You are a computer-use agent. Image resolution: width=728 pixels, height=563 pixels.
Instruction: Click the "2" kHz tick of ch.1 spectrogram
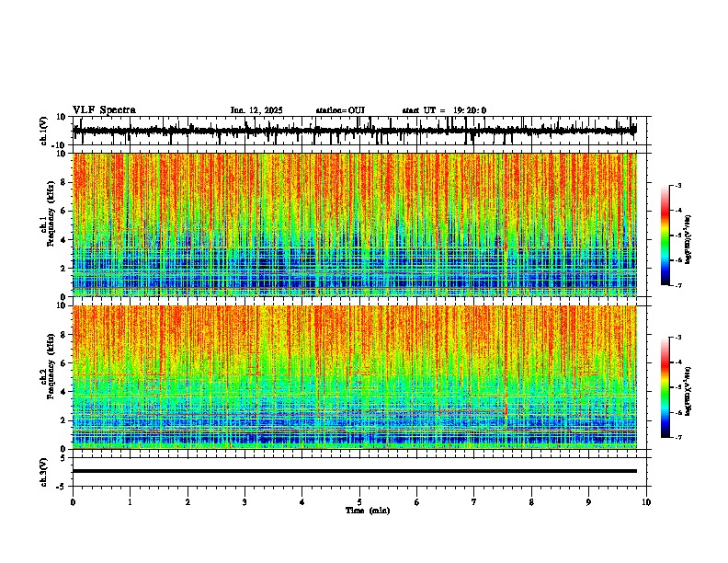63,269
